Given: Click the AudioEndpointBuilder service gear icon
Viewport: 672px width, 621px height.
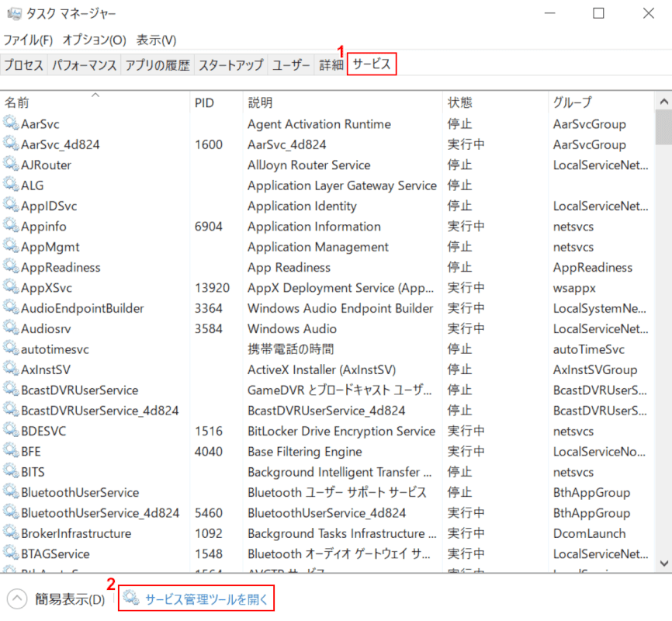Looking at the screenshot, I should coord(11,307).
